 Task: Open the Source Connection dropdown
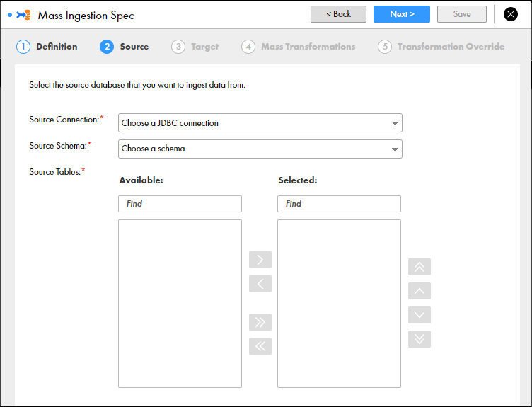tap(260, 123)
